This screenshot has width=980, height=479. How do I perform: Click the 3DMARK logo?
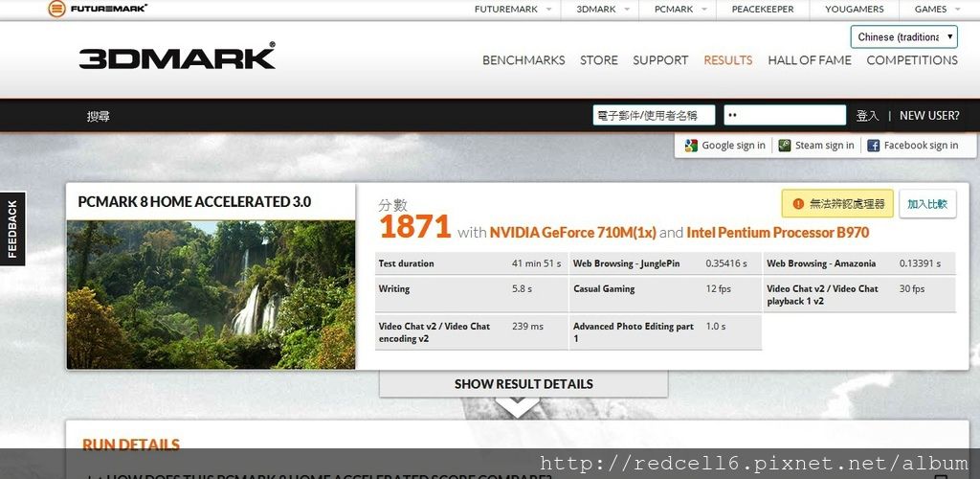pyautogui.click(x=177, y=57)
